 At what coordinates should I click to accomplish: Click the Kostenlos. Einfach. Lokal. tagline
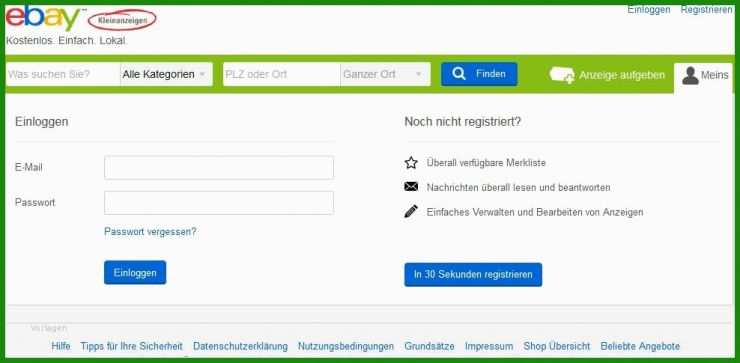pyautogui.click(x=67, y=41)
